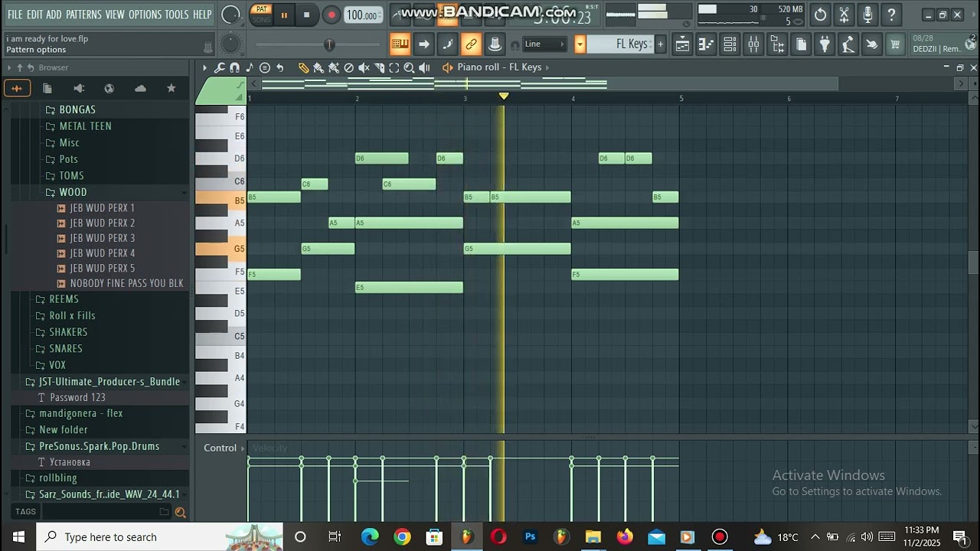Select the JEB WUD PERX 3 sample
The width and height of the screenshot is (980, 551).
(x=103, y=238)
